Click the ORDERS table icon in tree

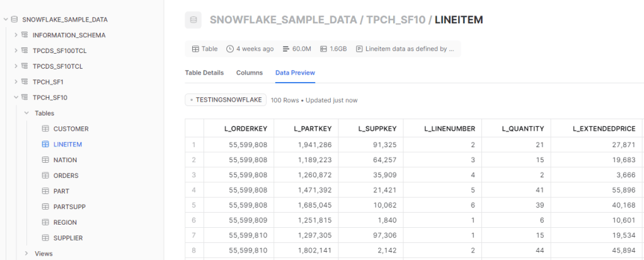click(45, 175)
